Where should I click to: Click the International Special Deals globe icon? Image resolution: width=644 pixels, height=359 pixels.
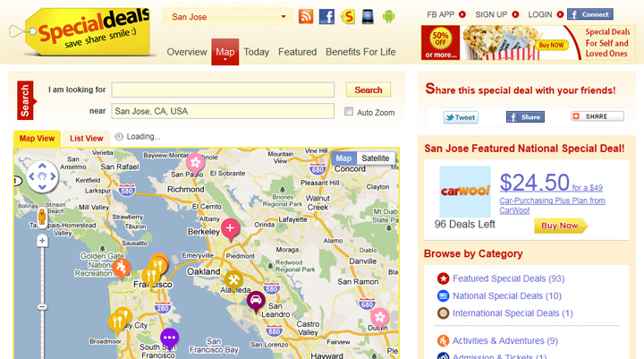443,313
